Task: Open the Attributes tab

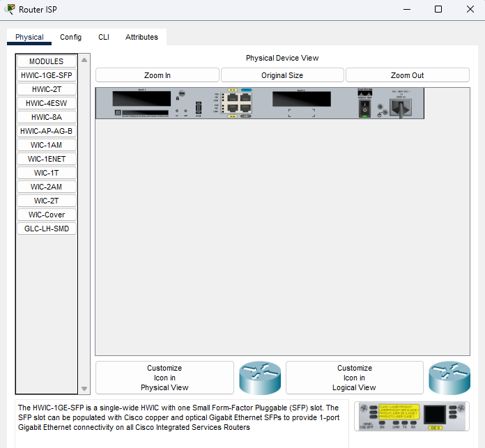Action: pos(141,37)
